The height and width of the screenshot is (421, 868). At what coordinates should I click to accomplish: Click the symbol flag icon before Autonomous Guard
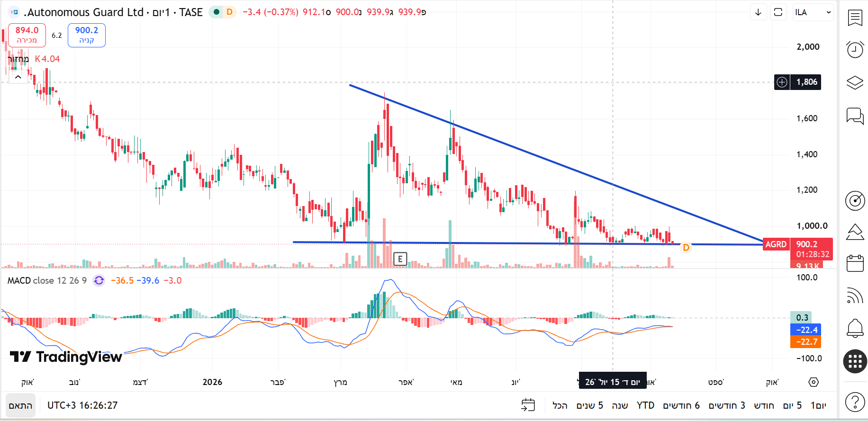[14, 12]
